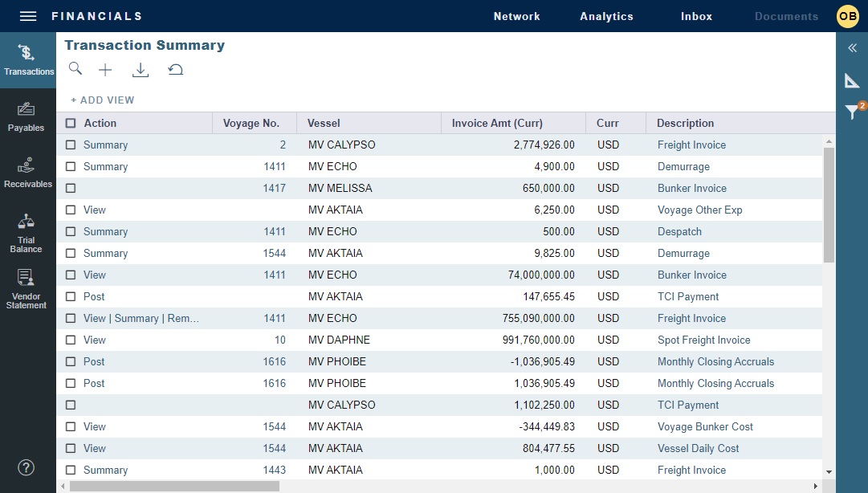Switch to the Analytics section
The image size is (868, 493).
pos(606,16)
